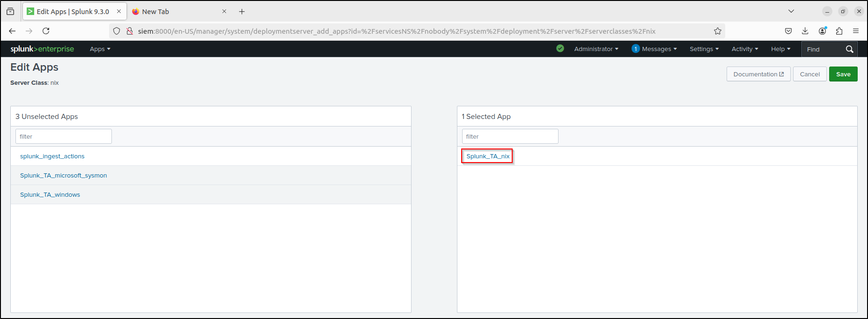Open the Firefox View icon
Screen dimensions: 868x319
coord(10,12)
